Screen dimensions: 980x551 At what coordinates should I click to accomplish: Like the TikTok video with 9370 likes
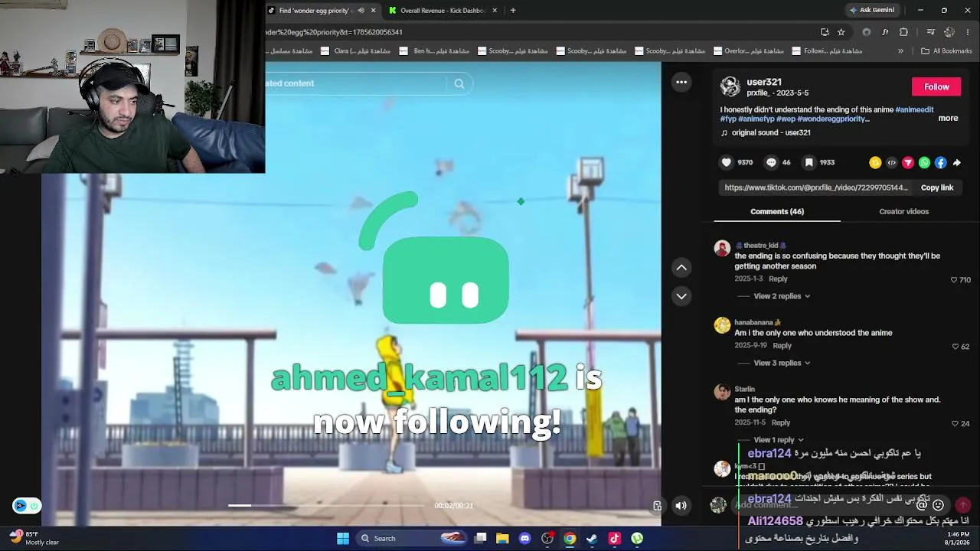[727, 162]
